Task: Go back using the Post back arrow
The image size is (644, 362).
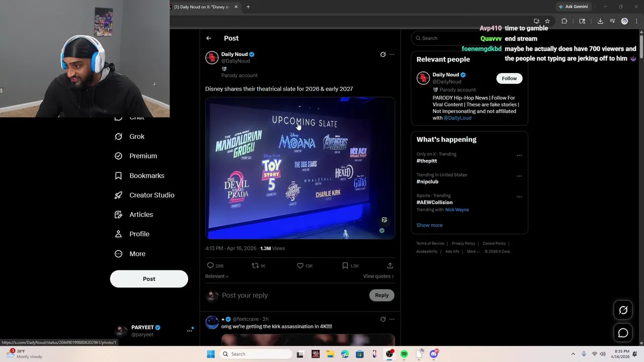Action: [209, 38]
